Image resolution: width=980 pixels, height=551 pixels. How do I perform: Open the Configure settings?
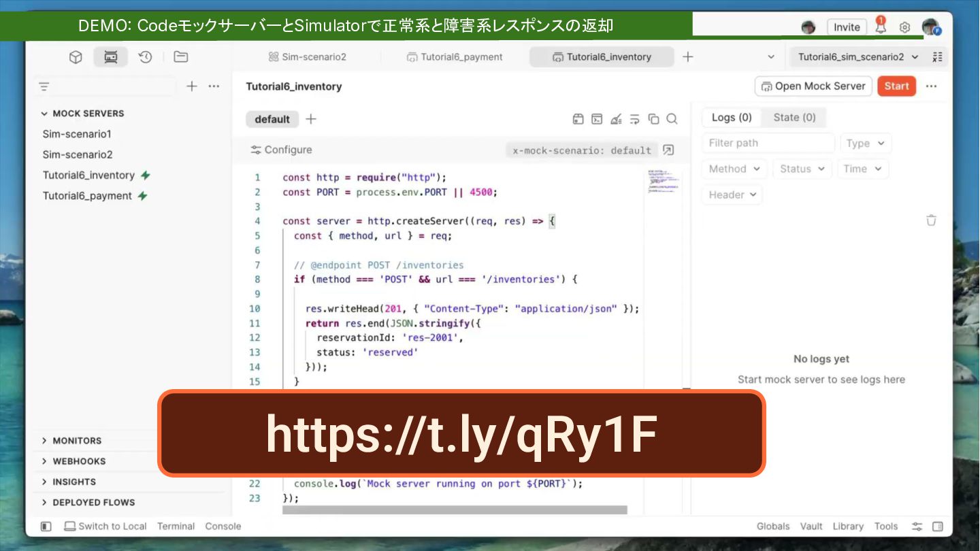coord(281,150)
